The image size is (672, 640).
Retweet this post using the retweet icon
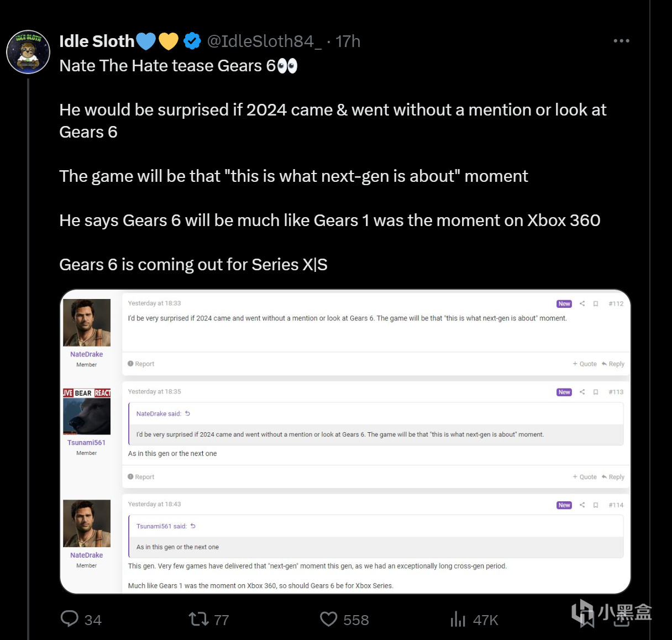[x=198, y=618]
